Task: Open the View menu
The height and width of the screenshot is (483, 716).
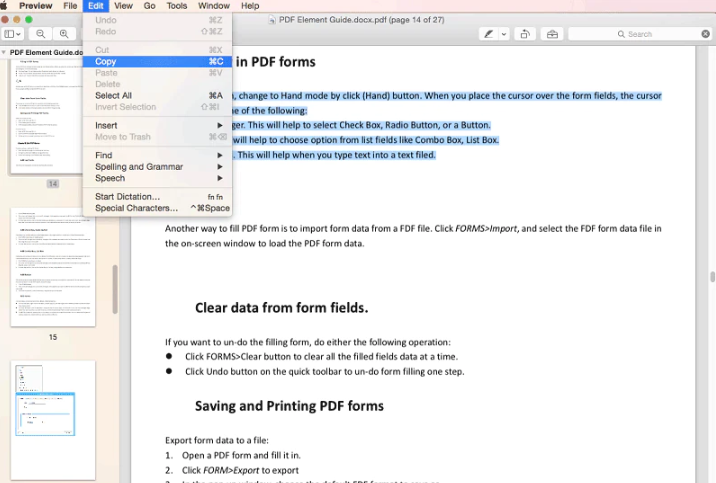Action: (123, 6)
